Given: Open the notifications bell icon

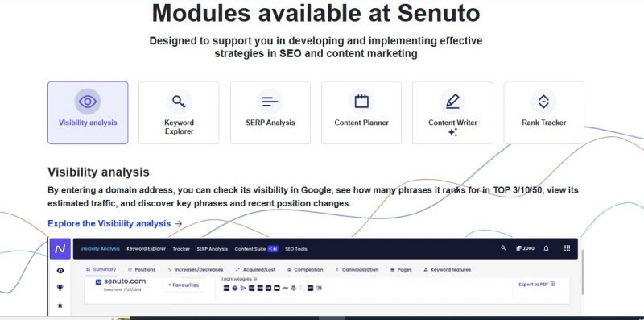Looking at the screenshot, I should click(x=546, y=248).
